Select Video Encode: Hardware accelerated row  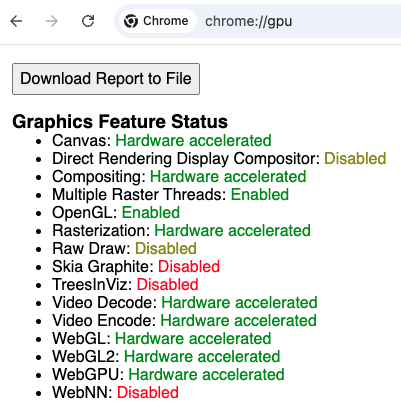pyautogui.click(x=184, y=321)
